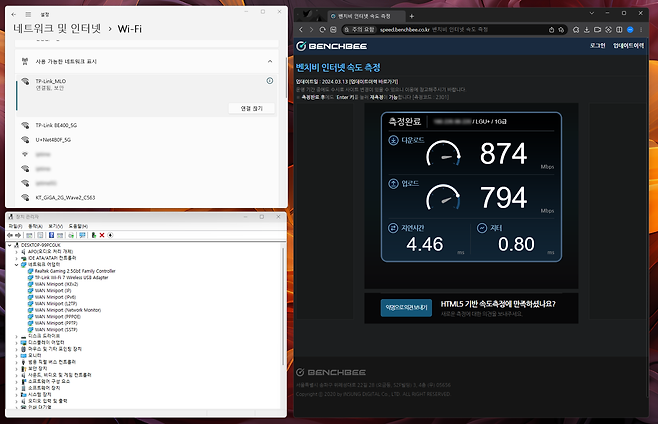This screenshot has width=658, height=424.
Task: Open the 보기(V) menu in Device Manager
Action: [56, 226]
